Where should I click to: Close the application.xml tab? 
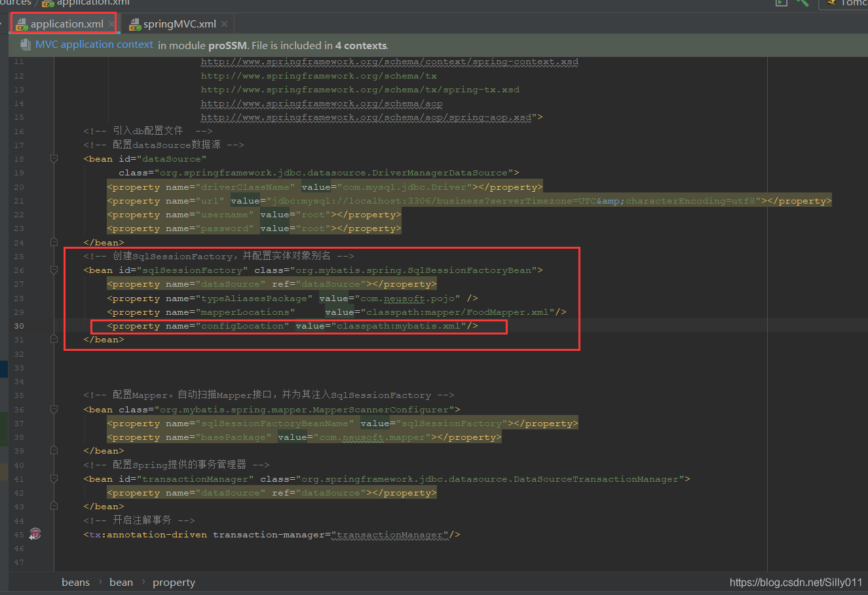coord(112,24)
